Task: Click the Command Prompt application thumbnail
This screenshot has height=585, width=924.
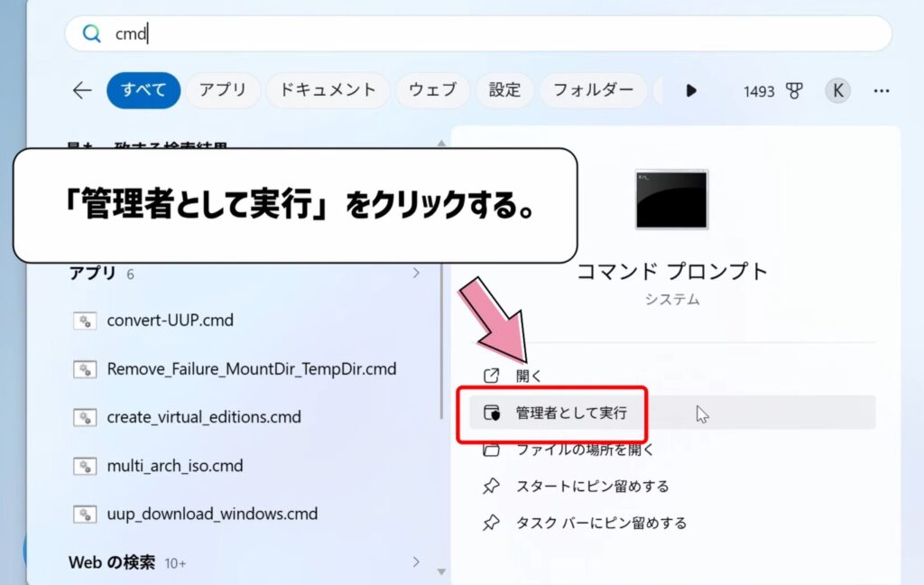Action: pyautogui.click(x=672, y=200)
